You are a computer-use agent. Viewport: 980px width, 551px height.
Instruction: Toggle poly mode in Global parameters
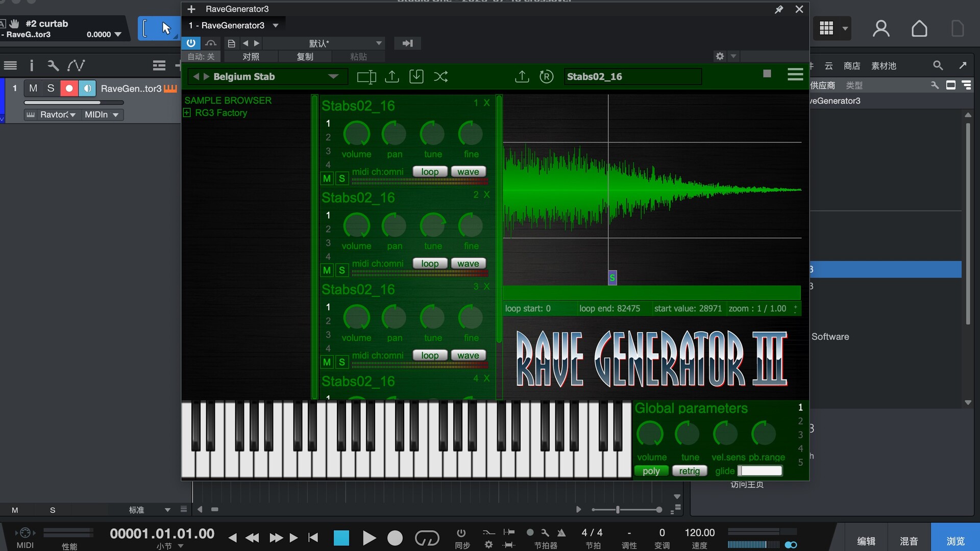tap(651, 471)
